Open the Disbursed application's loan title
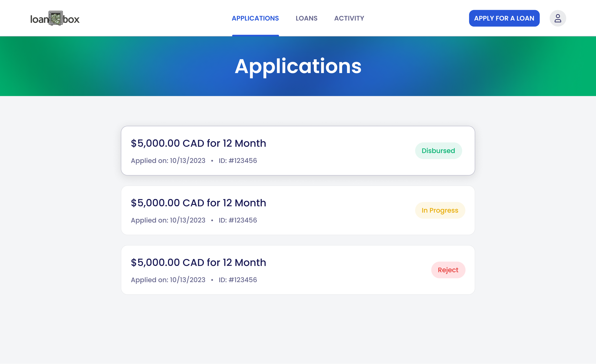 point(198,143)
